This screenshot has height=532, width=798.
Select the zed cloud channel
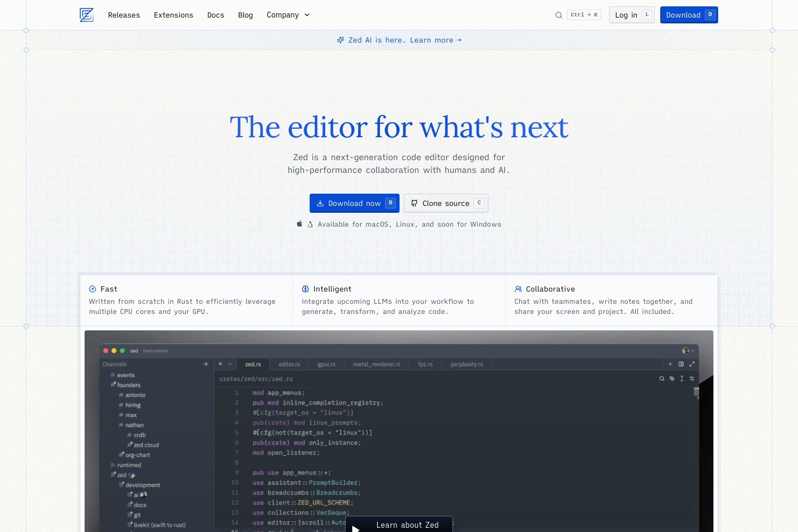pos(146,445)
